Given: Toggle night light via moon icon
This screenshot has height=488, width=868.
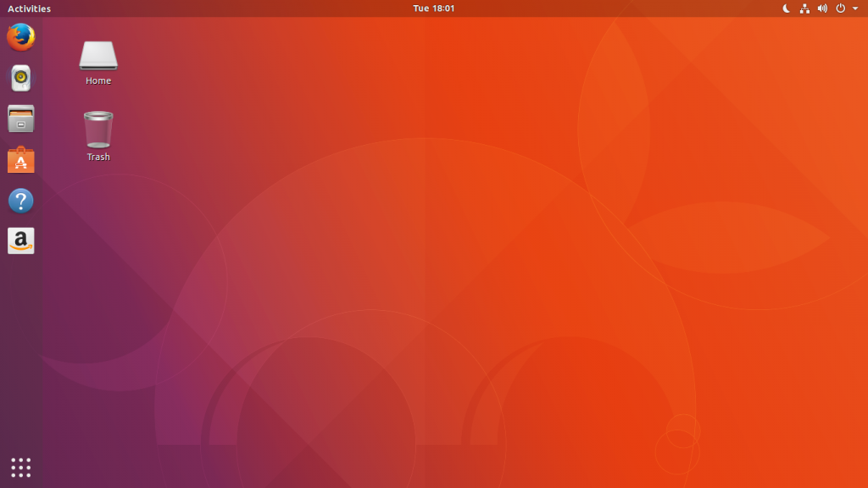Looking at the screenshot, I should point(786,8).
